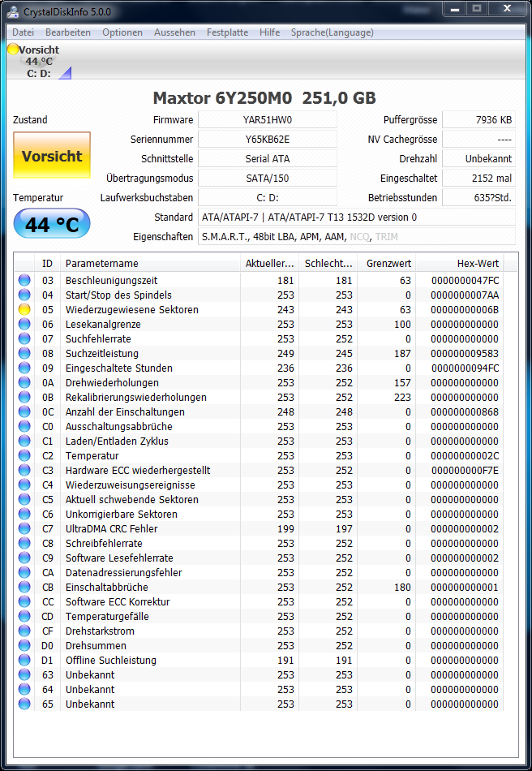This screenshot has height=771, width=532.
Task: Open the Festplatte menu
Action: pos(227,32)
